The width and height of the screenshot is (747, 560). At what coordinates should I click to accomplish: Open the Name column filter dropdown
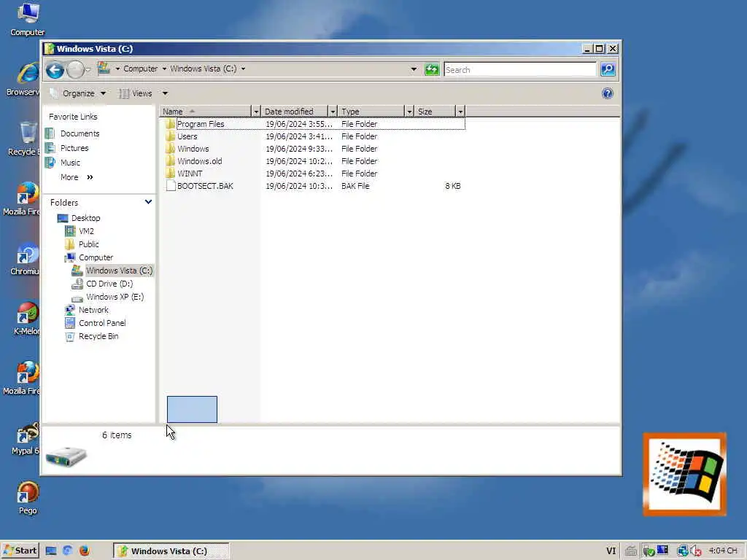[256, 112]
